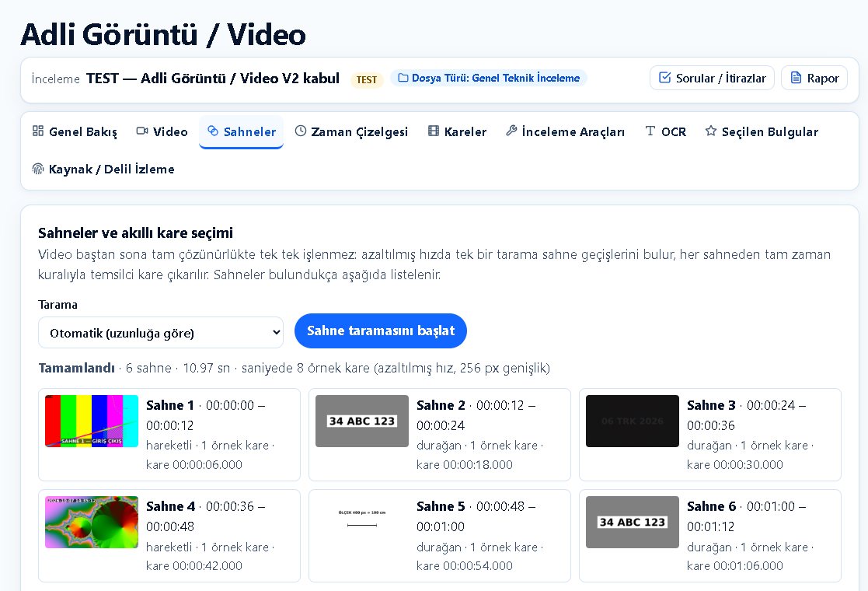Click the clock icon beside Zaman Çizelgesi
Screen dimensions: 868x591
click(x=300, y=131)
